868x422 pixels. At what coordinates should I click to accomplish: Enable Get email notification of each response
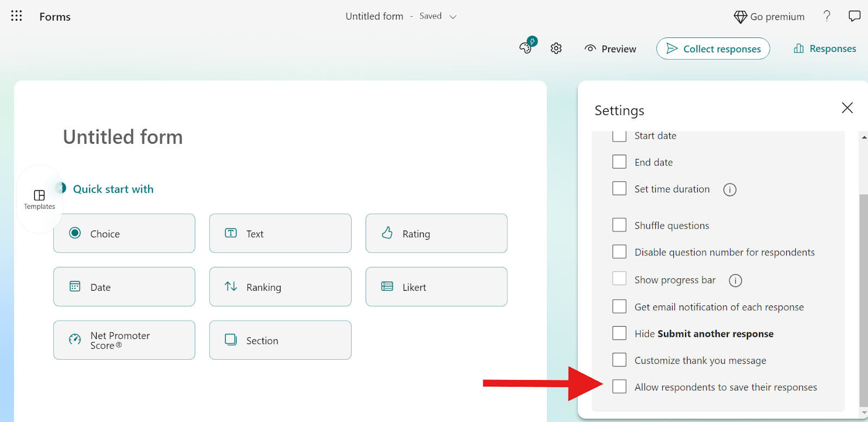pos(619,306)
